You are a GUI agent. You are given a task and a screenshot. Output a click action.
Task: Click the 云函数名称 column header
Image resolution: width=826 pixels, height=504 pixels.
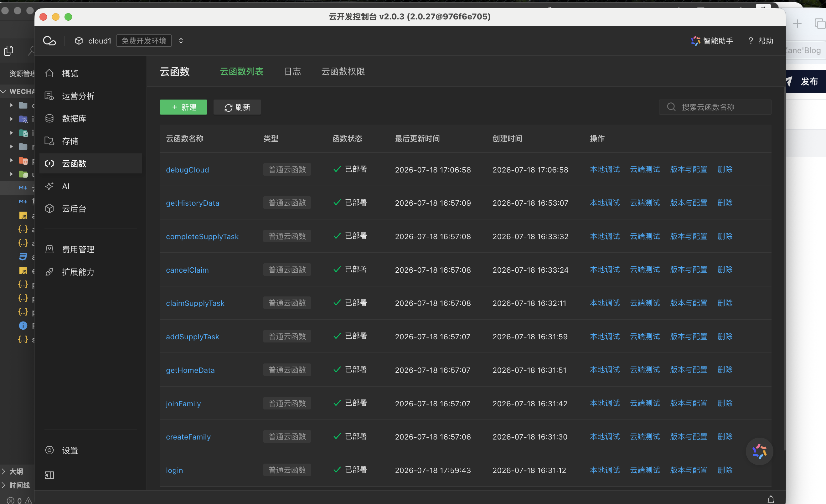coord(185,139)
